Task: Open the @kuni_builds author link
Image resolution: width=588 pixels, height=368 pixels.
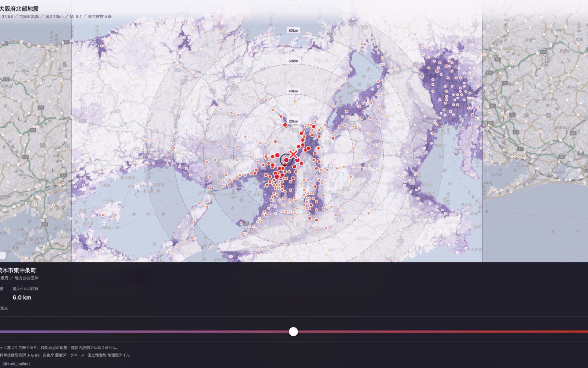Action: coord(16,364)
